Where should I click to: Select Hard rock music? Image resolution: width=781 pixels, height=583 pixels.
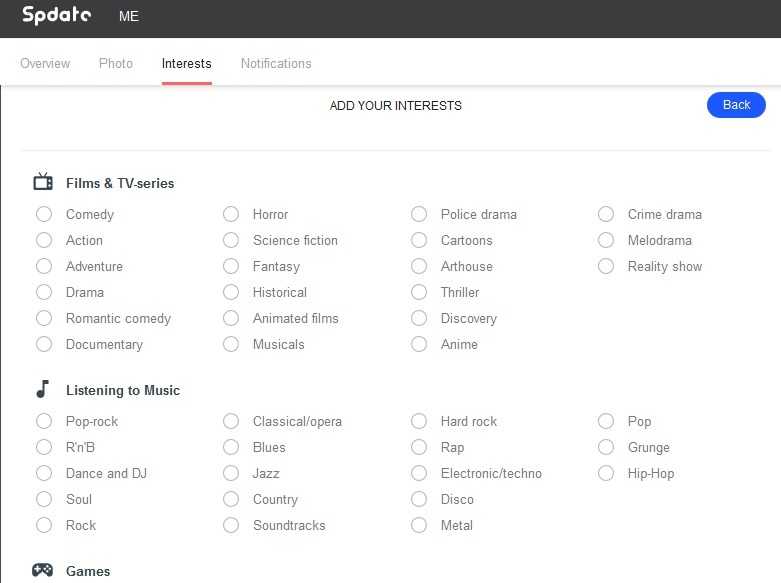(419, 421)
